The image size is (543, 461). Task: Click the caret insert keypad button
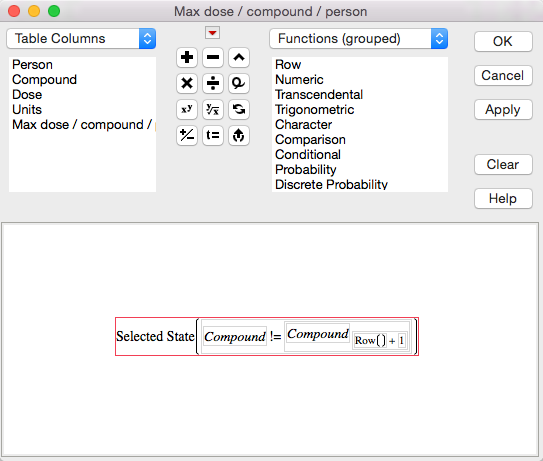pos(239,57)
